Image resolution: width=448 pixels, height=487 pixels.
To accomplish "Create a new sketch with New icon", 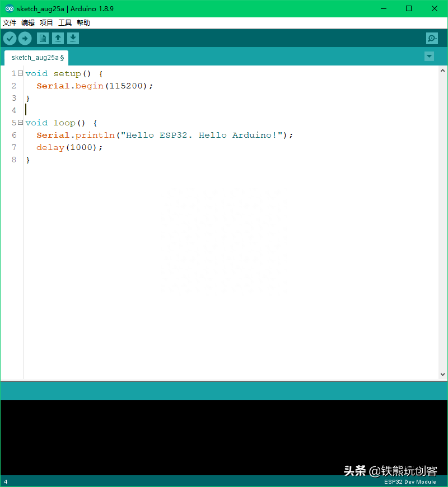I will tap(43, 38).
